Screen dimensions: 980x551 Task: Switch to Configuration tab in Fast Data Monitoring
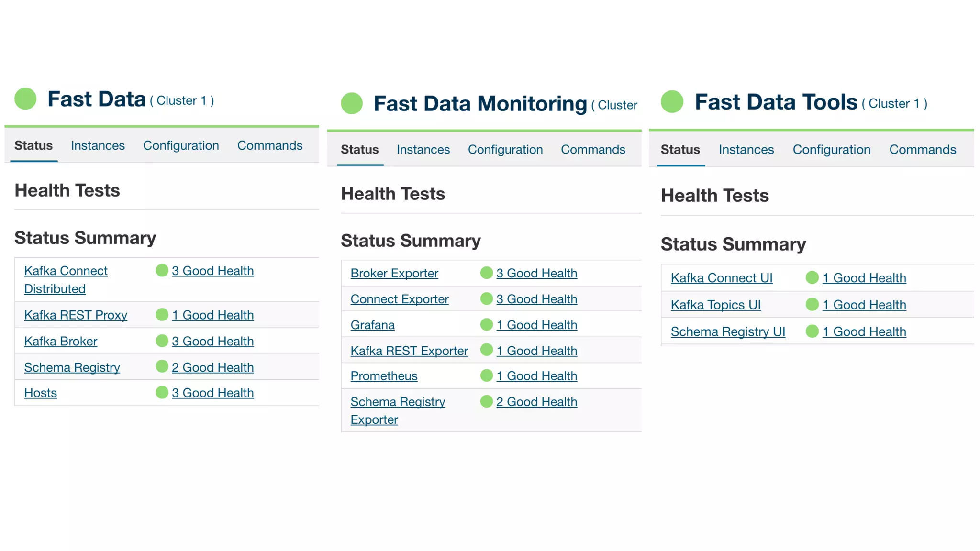[505, 150]
